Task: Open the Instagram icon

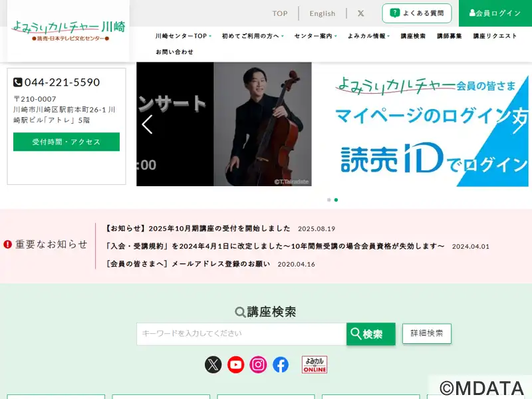Action: pyautogui.click(x=258, y=364)
